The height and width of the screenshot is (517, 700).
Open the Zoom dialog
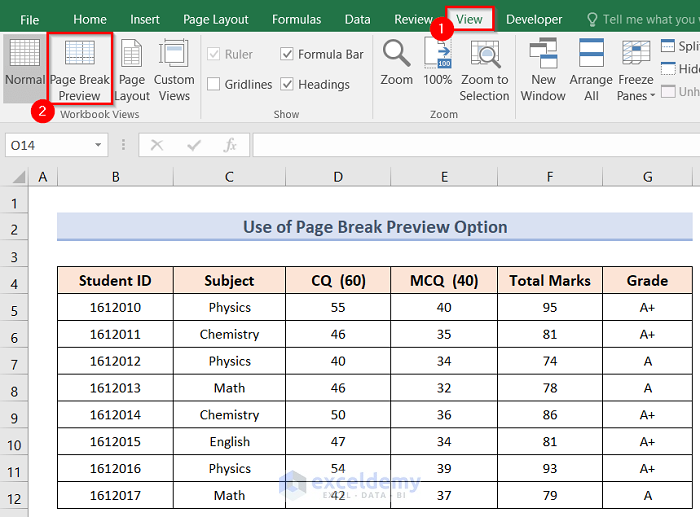coord(396,63)
